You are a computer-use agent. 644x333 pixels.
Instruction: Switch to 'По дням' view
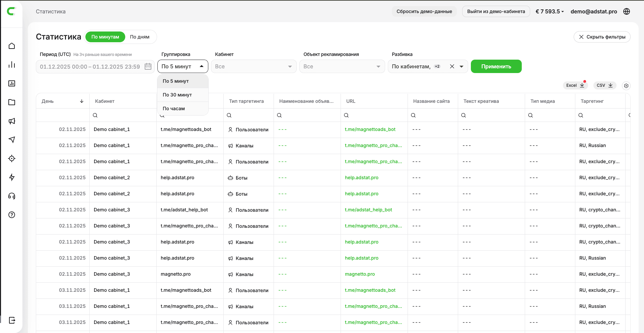pyautogui.click(x=140, y=37)
